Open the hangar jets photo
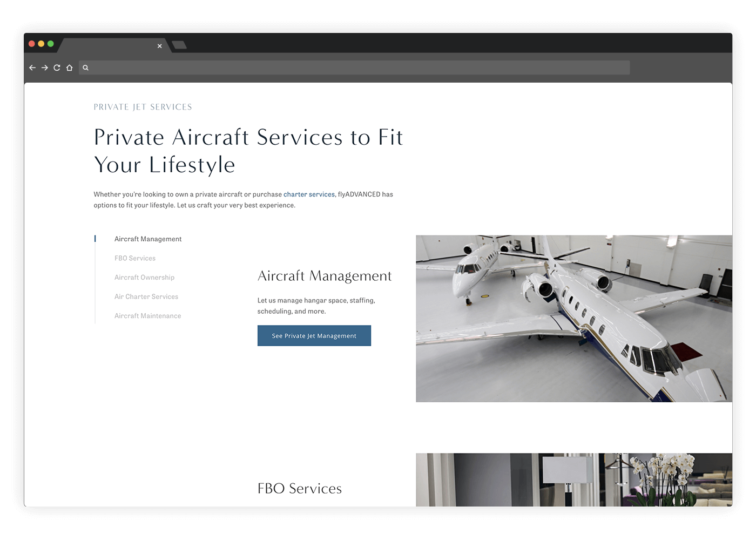The height and width of the screenshot is (540, 756). point(574,319)
